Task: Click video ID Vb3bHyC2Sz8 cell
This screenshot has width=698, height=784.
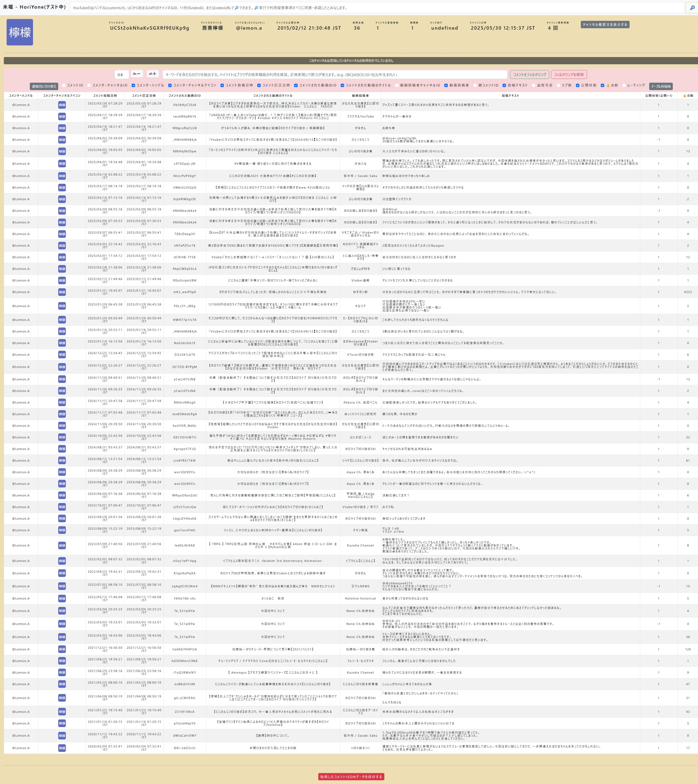Action: (185, 105)
